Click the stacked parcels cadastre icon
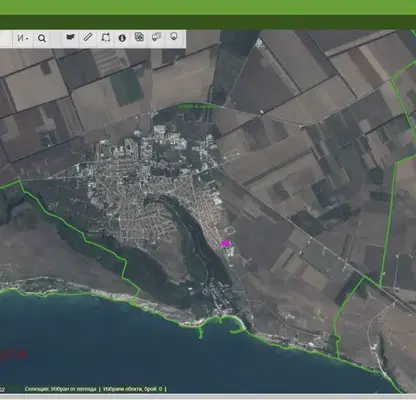Image resolution: width=416 pixels, height=400 pixels. 156,37
